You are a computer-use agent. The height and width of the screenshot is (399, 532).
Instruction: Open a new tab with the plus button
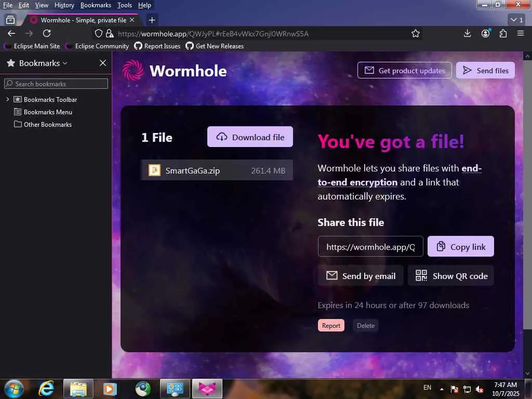coord(152,20)
